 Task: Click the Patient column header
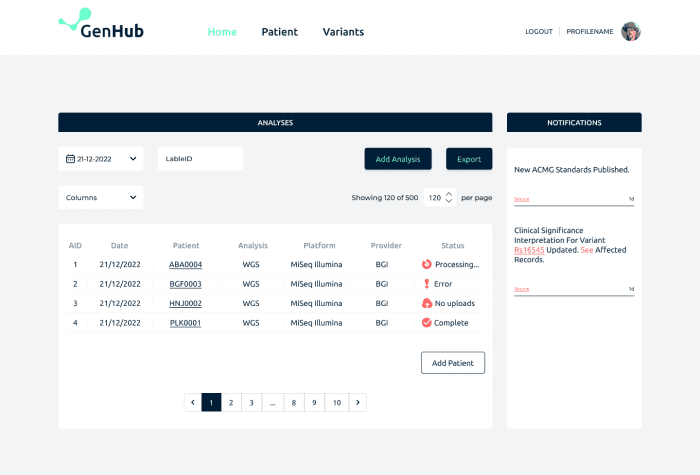point(186,246)
